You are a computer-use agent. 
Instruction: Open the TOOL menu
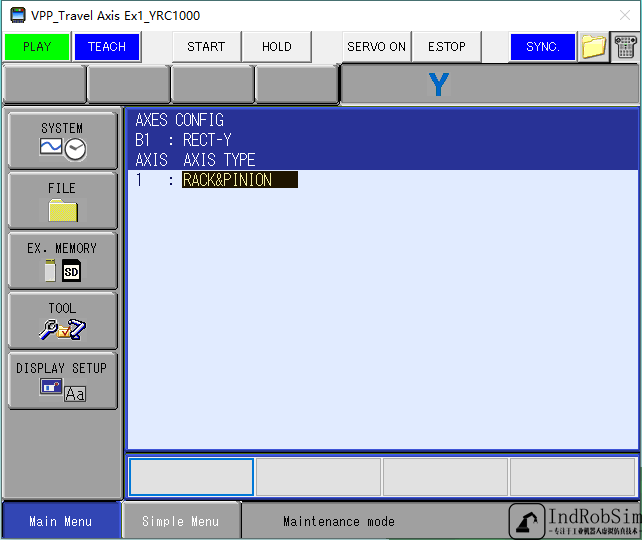(x=63, y=321)
